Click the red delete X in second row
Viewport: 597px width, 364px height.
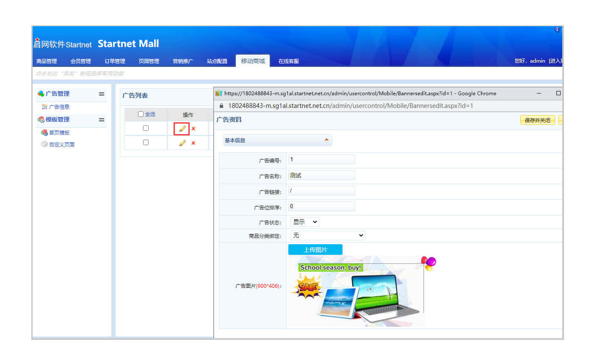(193, 143)
